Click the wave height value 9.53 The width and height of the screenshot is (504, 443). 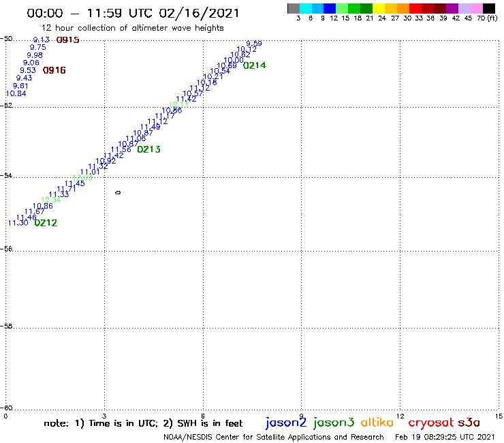[x=28, y=70]
